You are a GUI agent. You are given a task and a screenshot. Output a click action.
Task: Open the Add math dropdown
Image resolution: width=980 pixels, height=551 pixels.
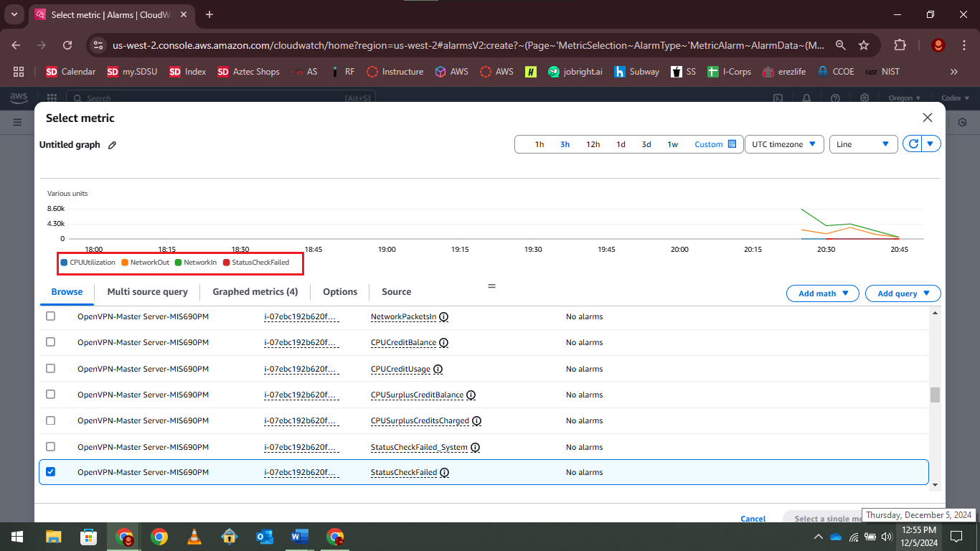click(823, 293)
